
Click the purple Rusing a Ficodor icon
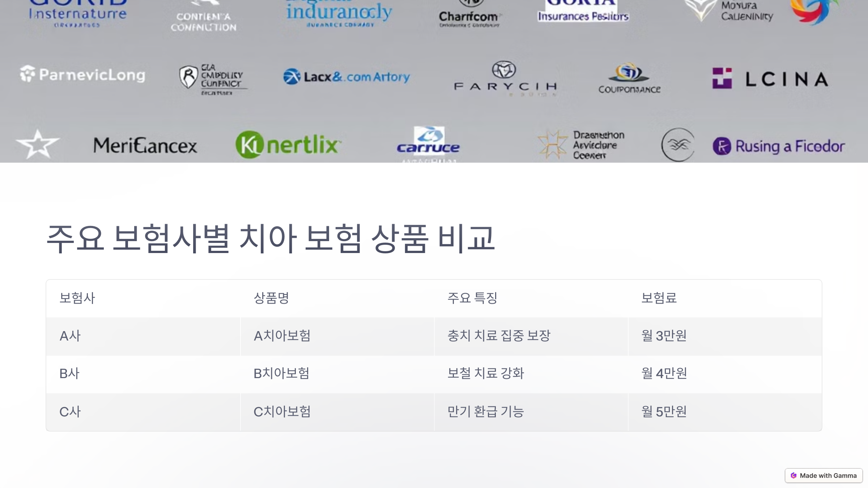coord(722,146)
